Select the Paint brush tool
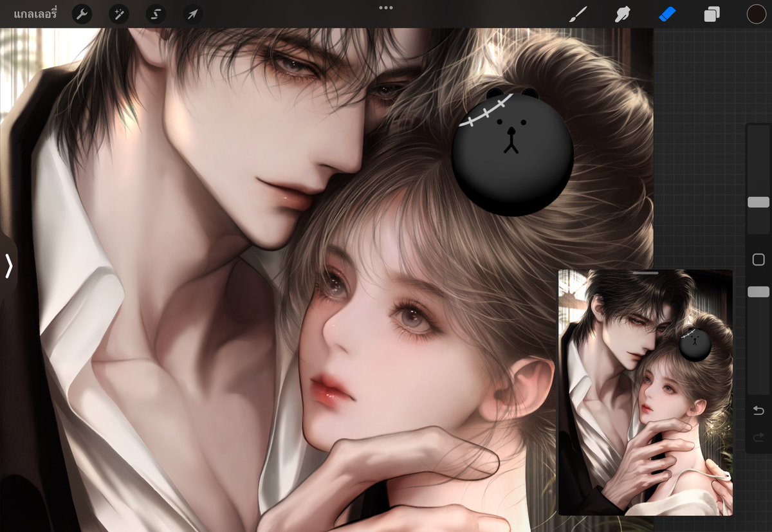Viewport: 772px width, 532px height. coord(579,14)
